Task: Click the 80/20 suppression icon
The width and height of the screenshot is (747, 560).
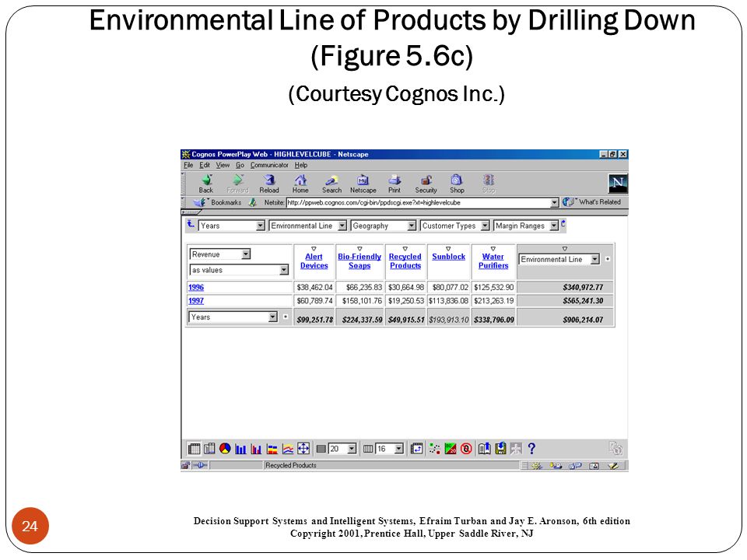Action: point(451,449)
